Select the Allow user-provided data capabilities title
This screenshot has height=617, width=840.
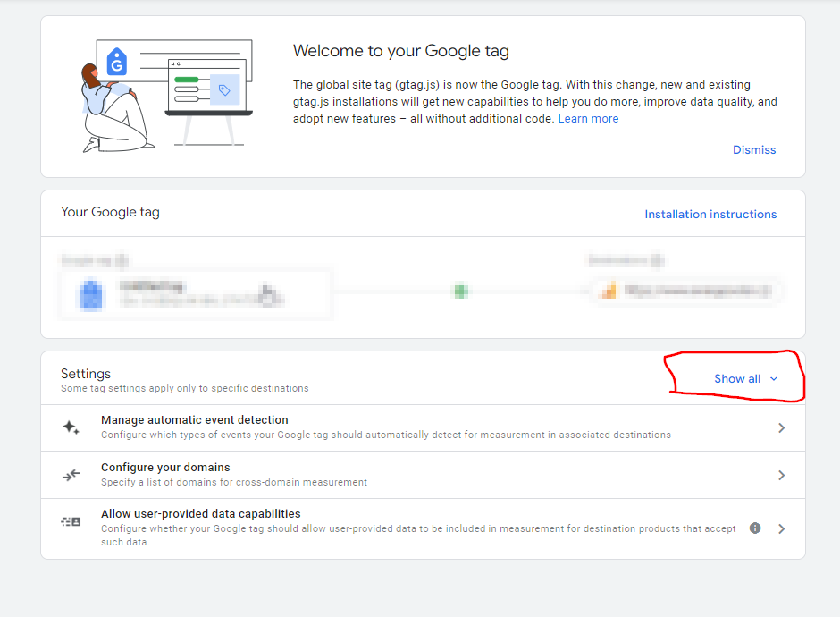click(200, 514)
